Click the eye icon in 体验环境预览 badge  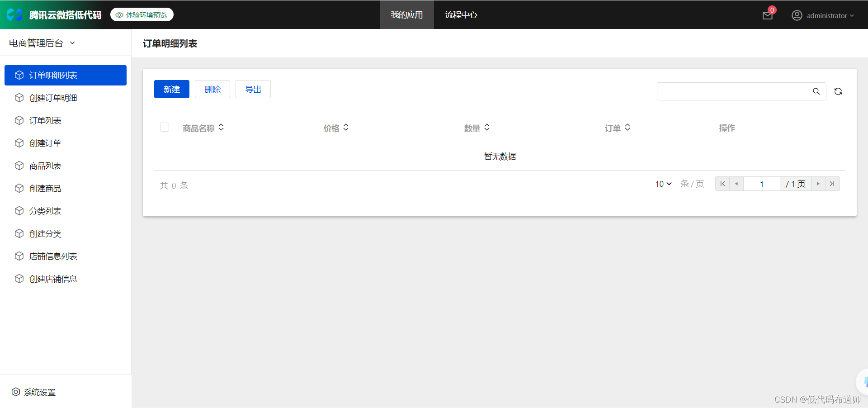coord(119,15)
